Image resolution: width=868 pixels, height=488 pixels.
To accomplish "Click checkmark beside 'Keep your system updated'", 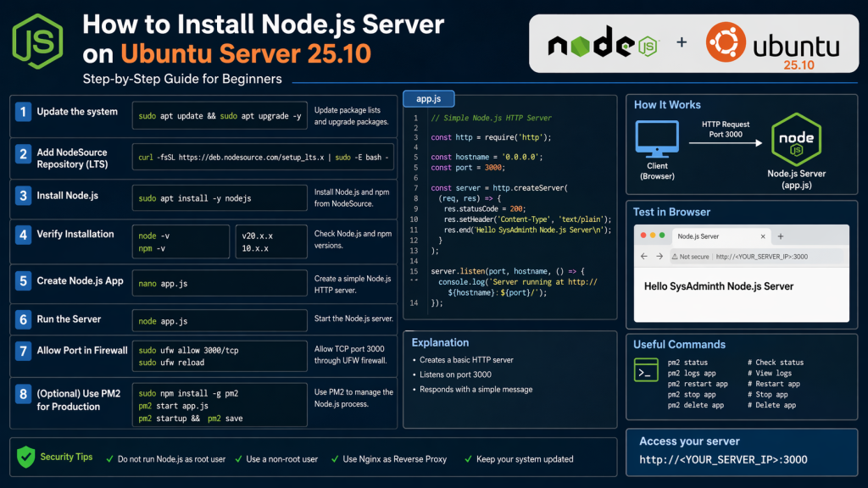I will pos(467,459).
